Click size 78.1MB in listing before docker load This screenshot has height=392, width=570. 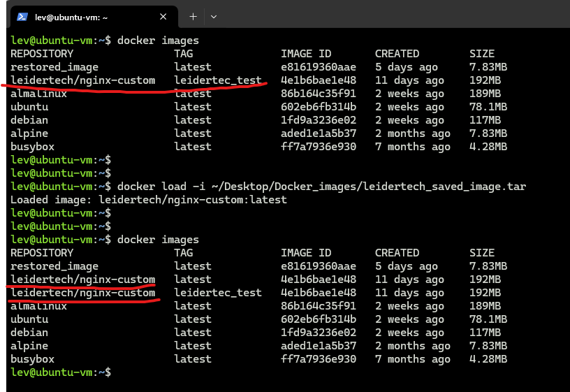488,107
